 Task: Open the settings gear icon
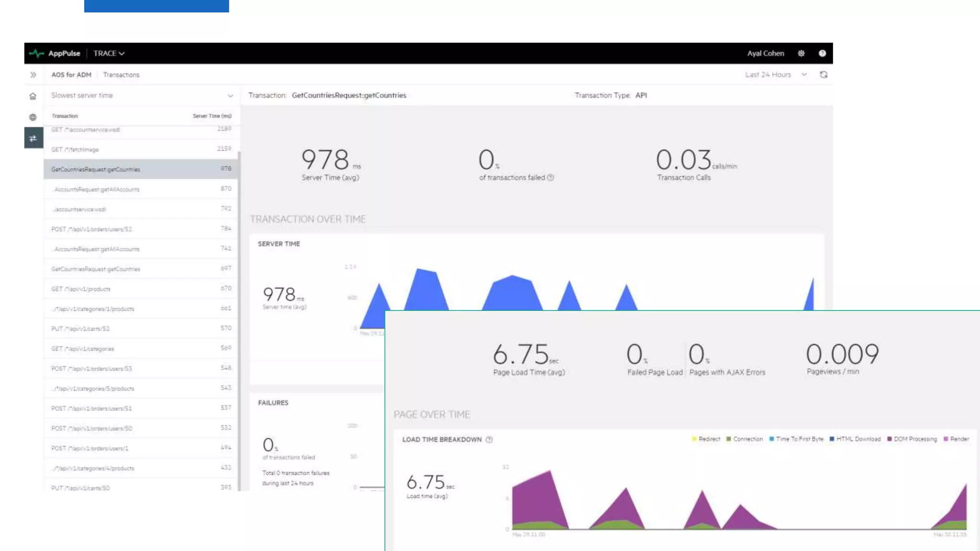tap(801, 54)
